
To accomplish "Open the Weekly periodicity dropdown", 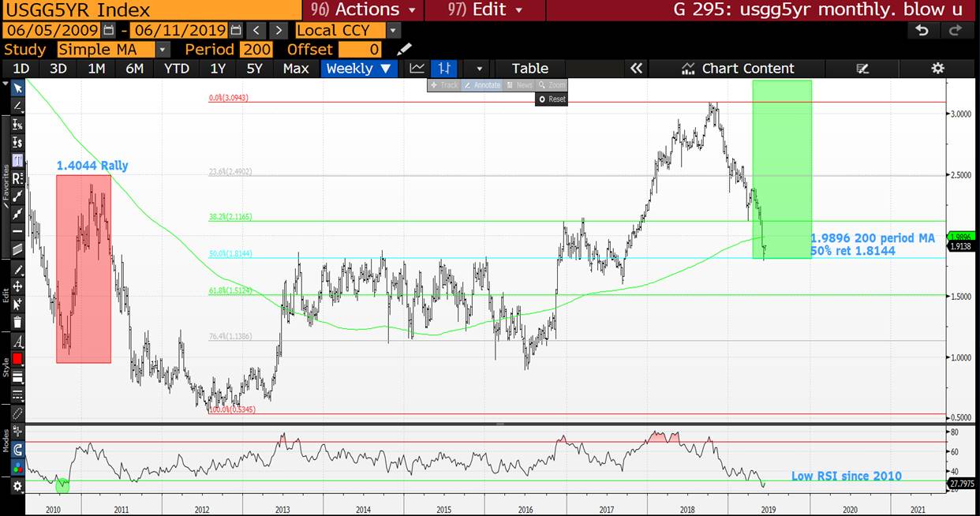I will pos(360,69).
